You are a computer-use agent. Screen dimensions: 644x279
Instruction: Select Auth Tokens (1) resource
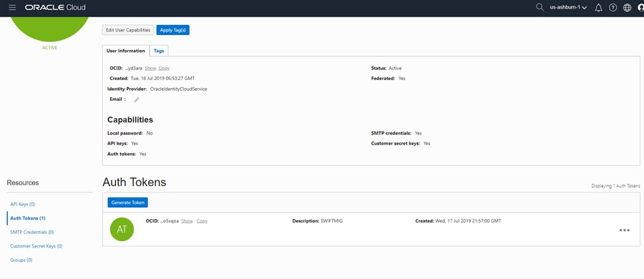click(28, 218)
